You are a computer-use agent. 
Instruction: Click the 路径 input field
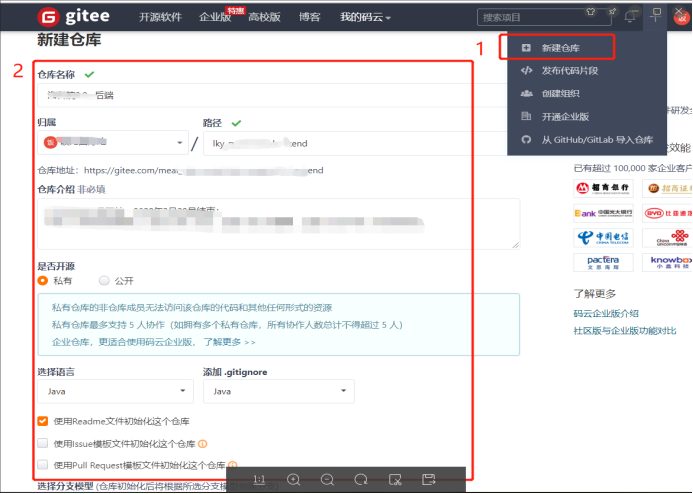coord(355,143)
